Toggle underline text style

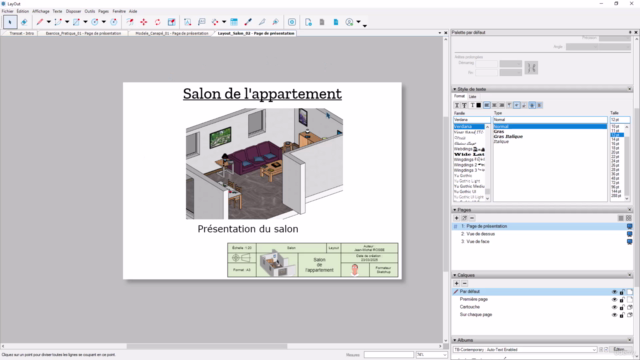(457, 105)
